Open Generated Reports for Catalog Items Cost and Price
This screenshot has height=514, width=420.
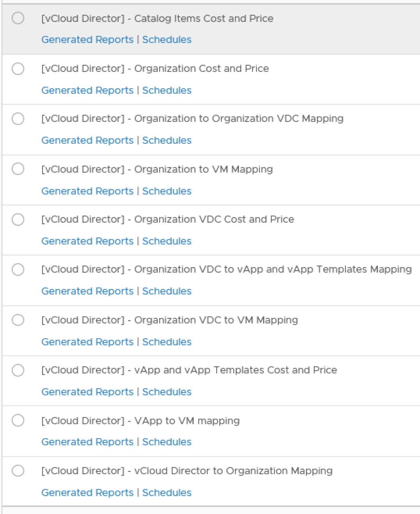click(87, 40)
